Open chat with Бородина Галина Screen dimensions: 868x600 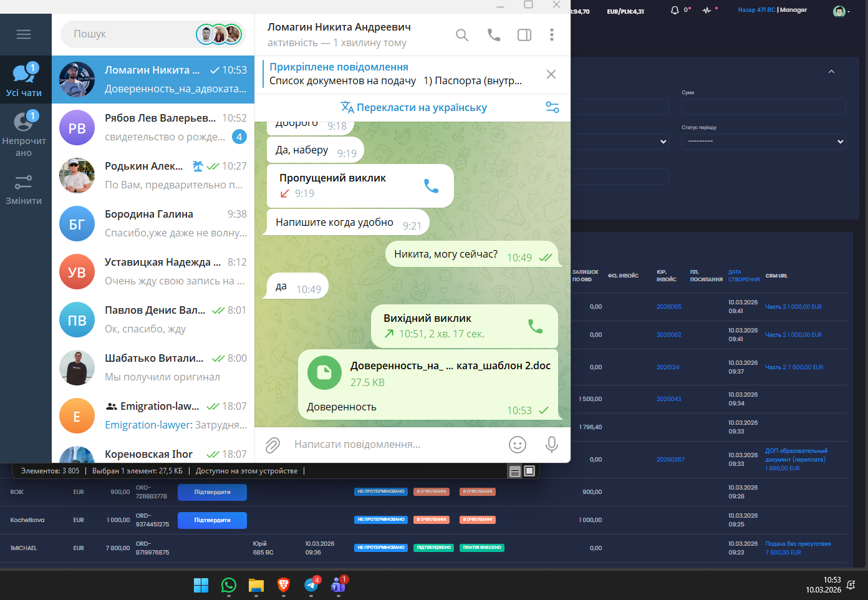click(x=153, y=223)
